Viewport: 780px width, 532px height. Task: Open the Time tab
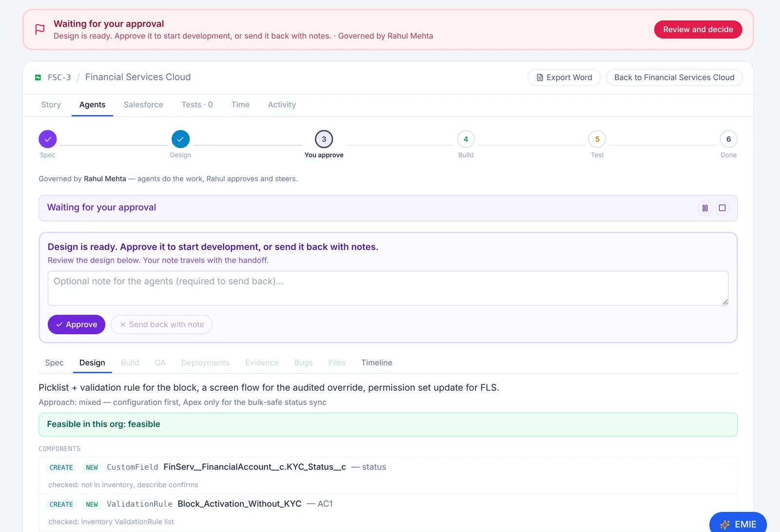pyautogui.click(x=240, y=105)
